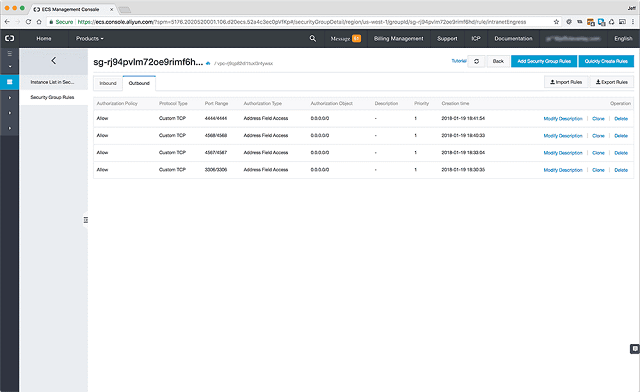Select the ECS Management Console browser tab
Viewport: 640px width, 392px height.
pos(73,9)
